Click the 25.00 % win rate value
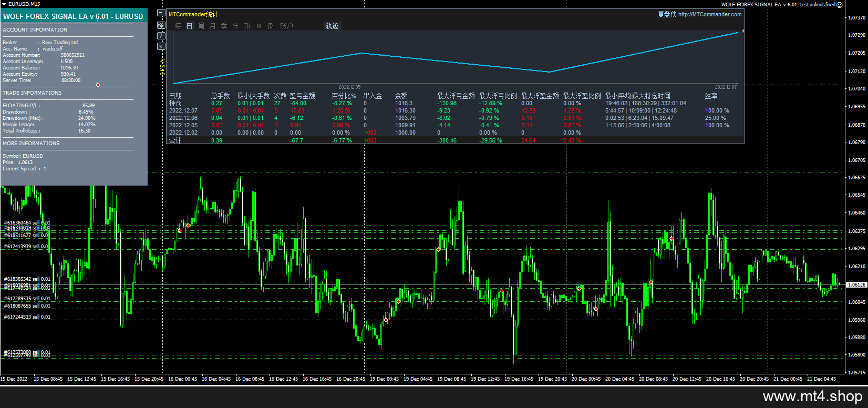This screenshot has width=868, height=408. click(x=716, y=118)
